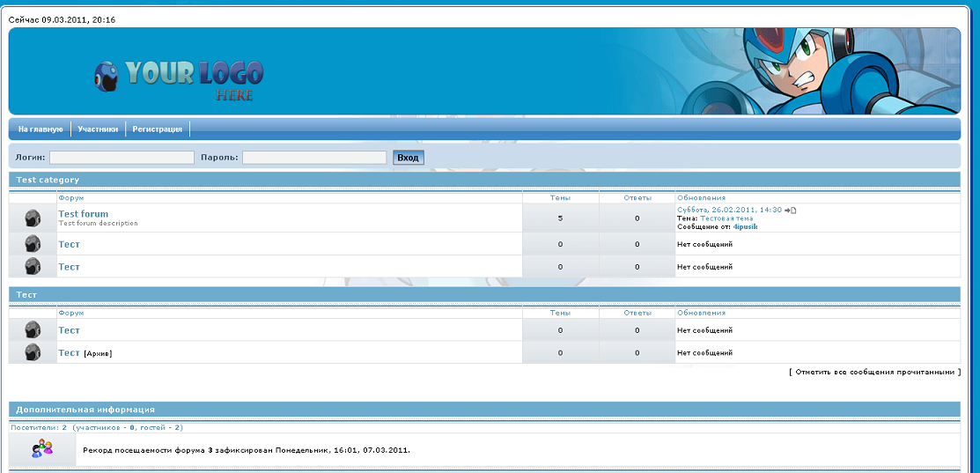This screenshot has height=473, width=980.
Task: Focus the Пароль input field
Action: click(314, 158)
